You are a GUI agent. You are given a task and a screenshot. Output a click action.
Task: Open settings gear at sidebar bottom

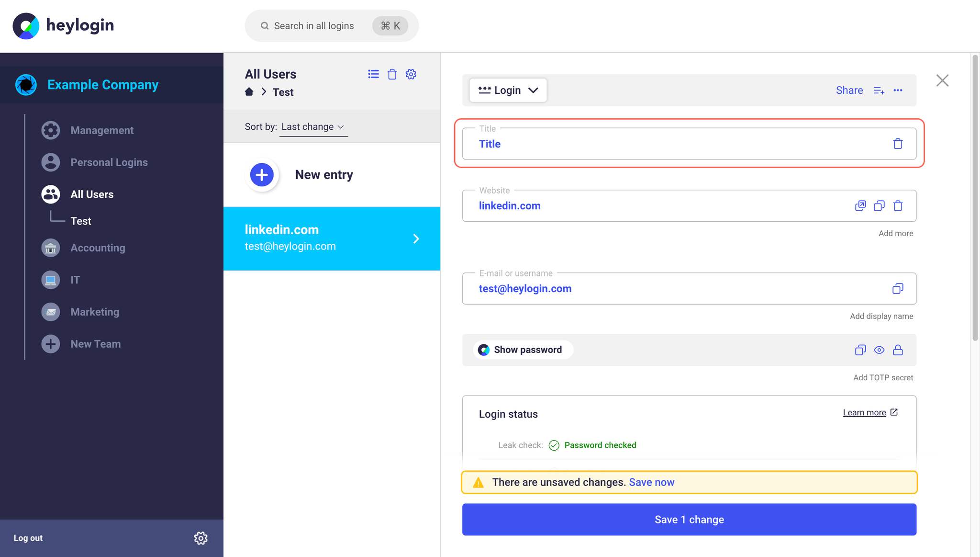pyautogui.click(x=201, y=538)
